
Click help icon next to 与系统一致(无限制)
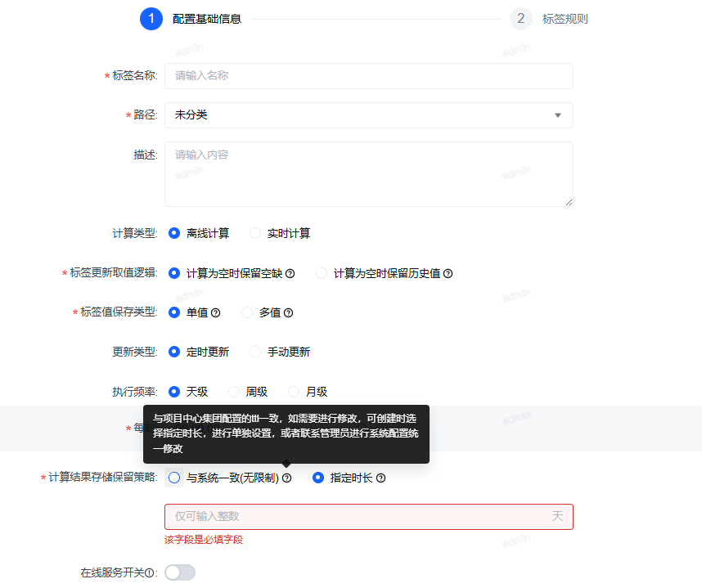287,478
